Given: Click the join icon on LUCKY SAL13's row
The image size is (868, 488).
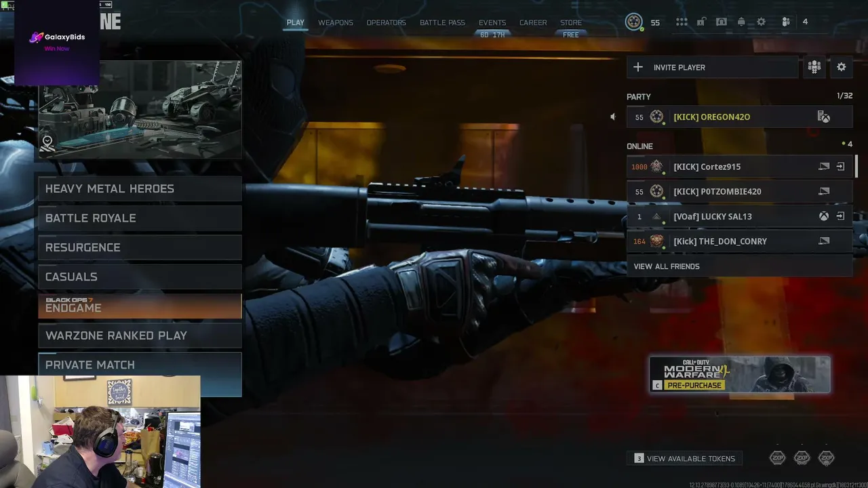Looking at the screenshot, I should pos(840,216).
